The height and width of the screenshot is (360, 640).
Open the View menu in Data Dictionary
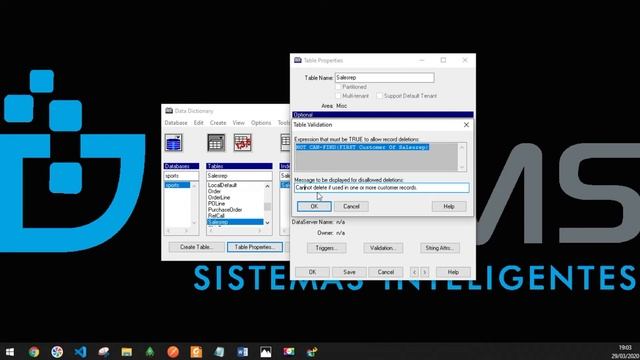point(238,123)
